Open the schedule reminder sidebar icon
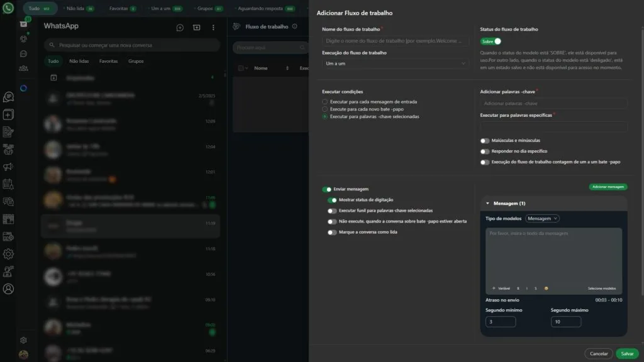 tap(8, 184)
